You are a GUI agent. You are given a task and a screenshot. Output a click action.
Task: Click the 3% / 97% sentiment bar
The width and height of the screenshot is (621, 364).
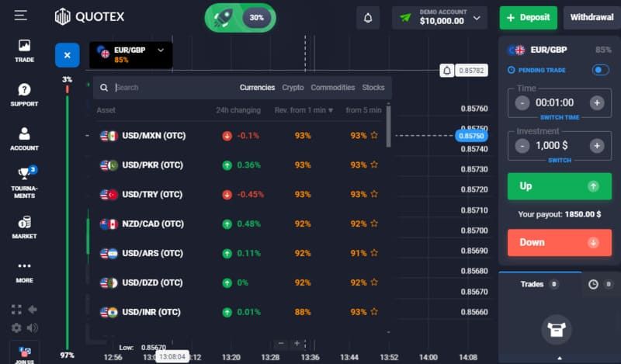pyautogui.click(x=68, y=217)
